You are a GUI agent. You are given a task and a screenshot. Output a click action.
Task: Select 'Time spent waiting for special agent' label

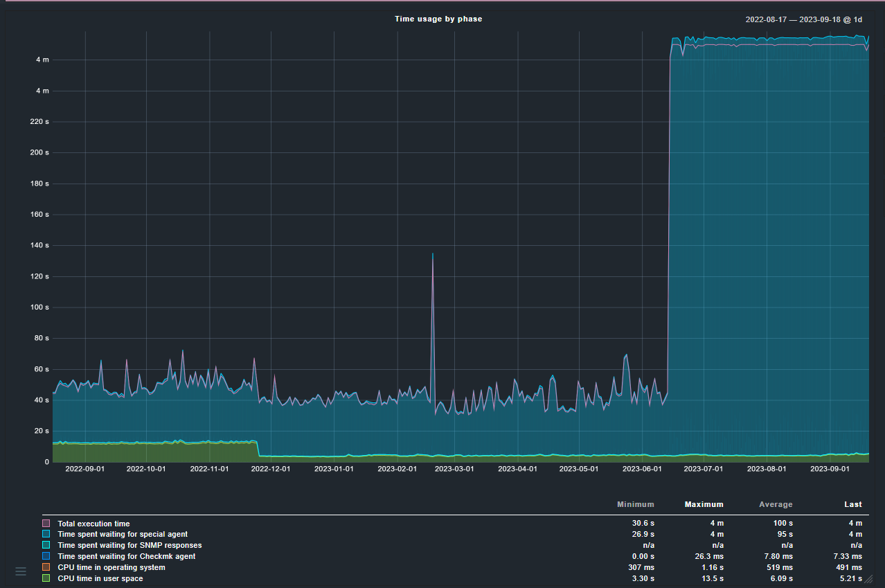(123, 535)
